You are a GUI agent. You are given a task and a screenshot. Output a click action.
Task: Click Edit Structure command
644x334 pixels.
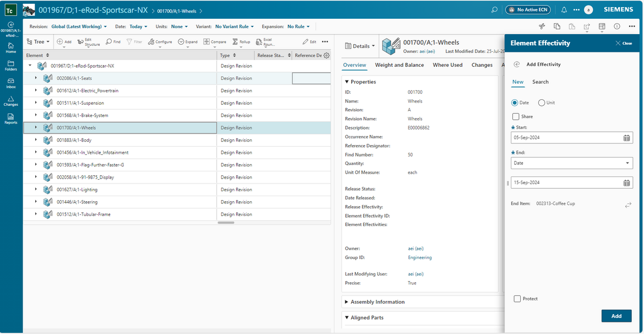(88, 41)
